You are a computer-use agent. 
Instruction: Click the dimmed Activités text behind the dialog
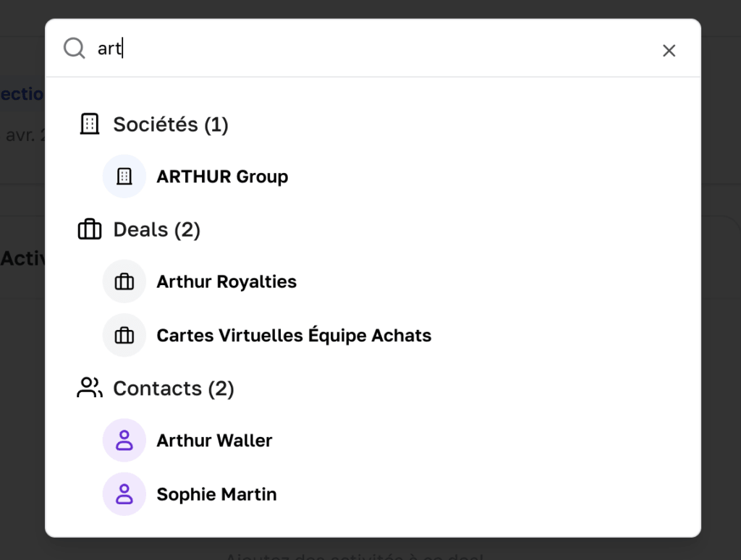click(x=23, y=258)
